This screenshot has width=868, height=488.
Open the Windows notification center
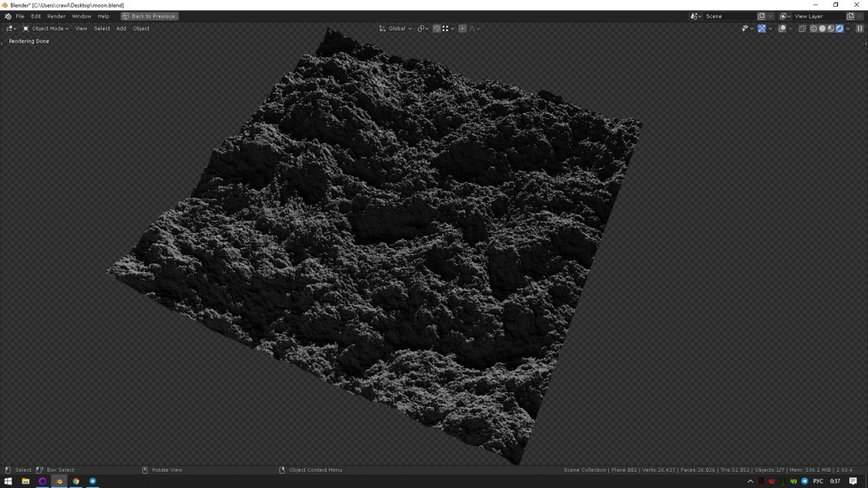tap(853, 481)
